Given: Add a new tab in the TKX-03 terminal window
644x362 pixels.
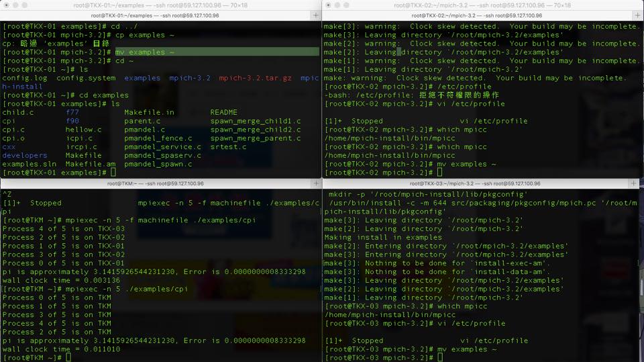Looking at the screenshot, I should point(633,183).
